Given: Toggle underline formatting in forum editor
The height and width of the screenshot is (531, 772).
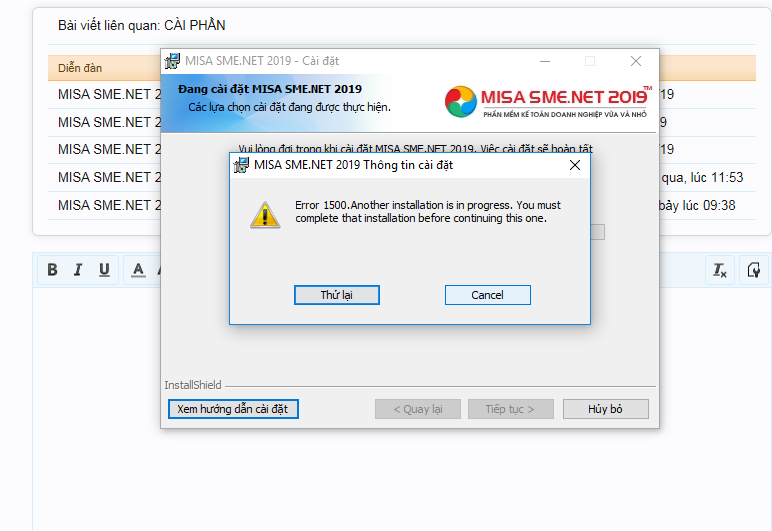Looking at the screenshot, I should (104, 270).
